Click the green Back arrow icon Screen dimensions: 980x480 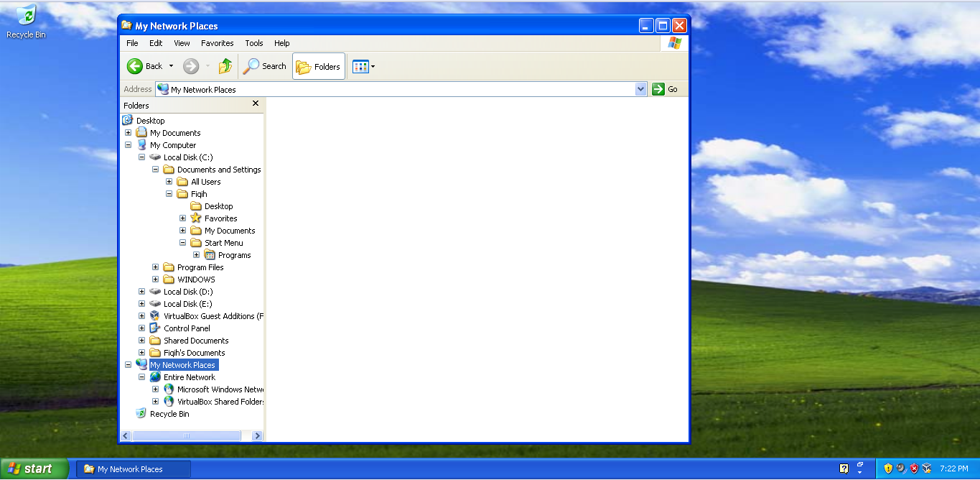[x=135, y=66]
